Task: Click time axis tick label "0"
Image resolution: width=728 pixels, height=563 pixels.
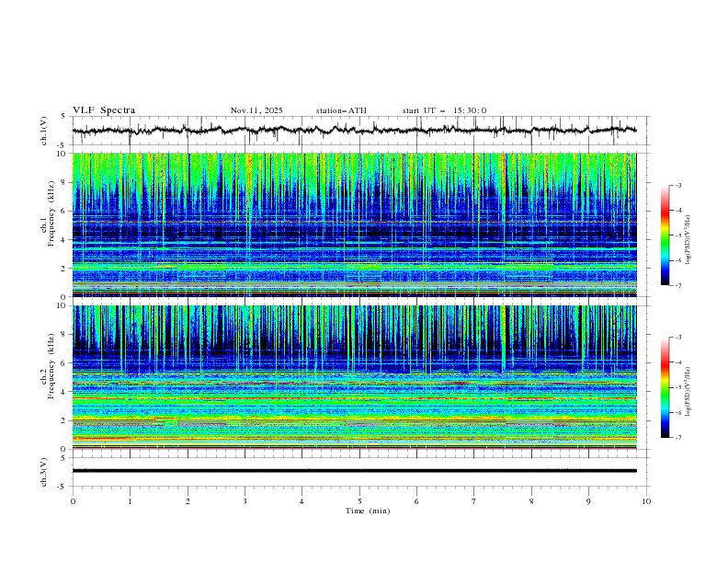Action: click(73, 501)
